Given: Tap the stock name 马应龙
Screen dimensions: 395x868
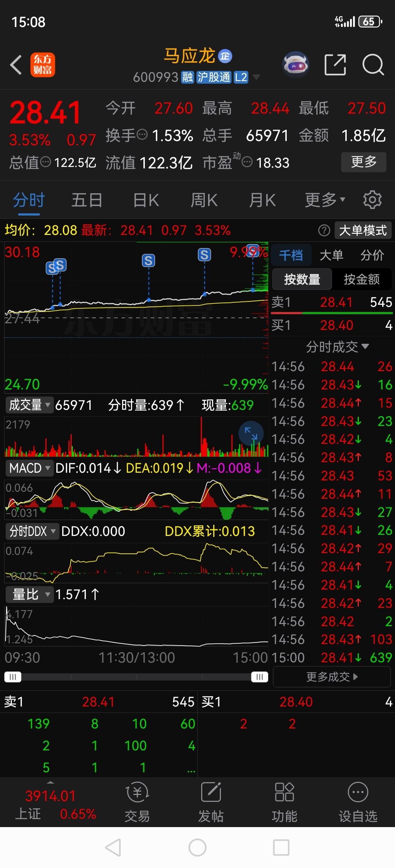Looking at the screenshot, I should click(189, 56).
